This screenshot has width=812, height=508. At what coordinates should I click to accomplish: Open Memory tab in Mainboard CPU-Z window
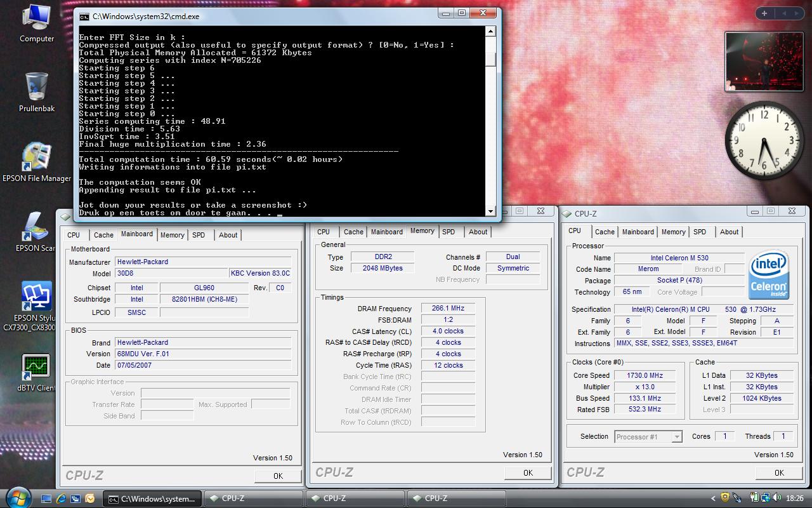point(172,235)
